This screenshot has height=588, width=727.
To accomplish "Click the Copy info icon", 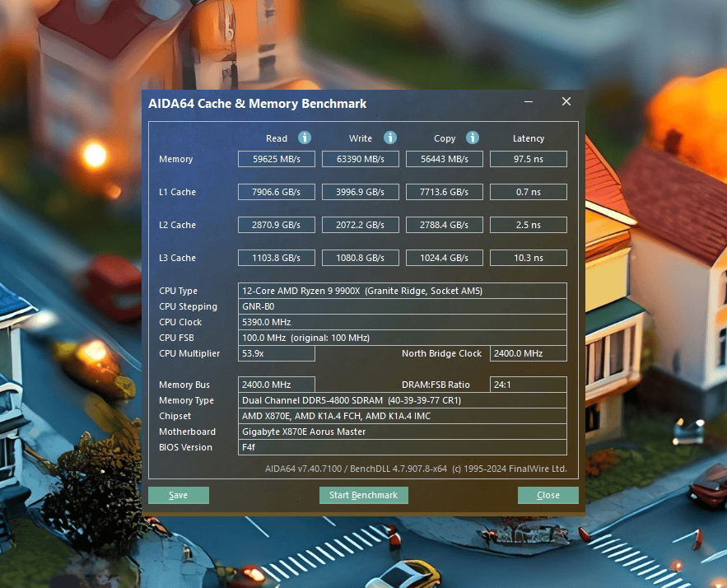I will tap(472, 138).
